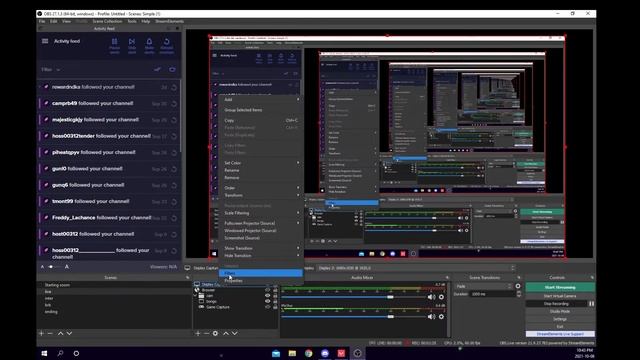The width and height of the screenshot is (640, 360).
Task: Collapse the cam group in Sources
Action: (x=196, y=296)
